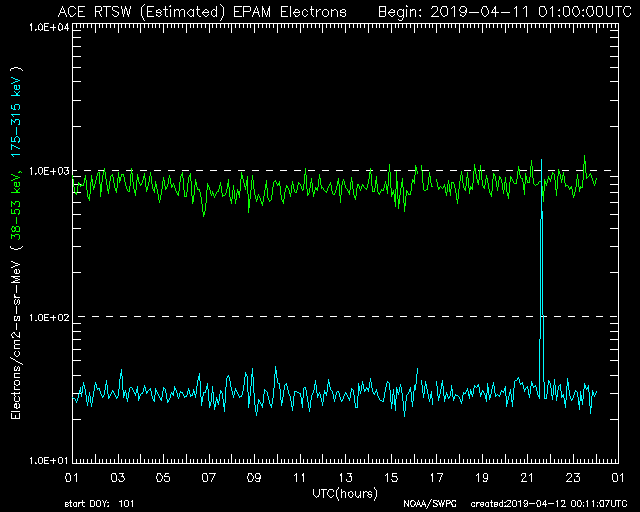This screenshot has height=512, width=640.
Task: Select the 23 hour tick label
Action: coord(573,478)
